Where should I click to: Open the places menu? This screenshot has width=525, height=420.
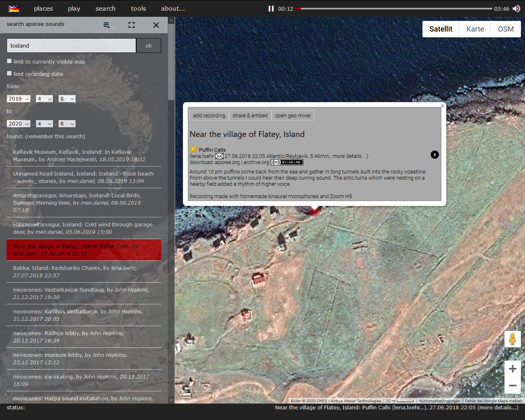pyautogui.click(x=43, y=9)
